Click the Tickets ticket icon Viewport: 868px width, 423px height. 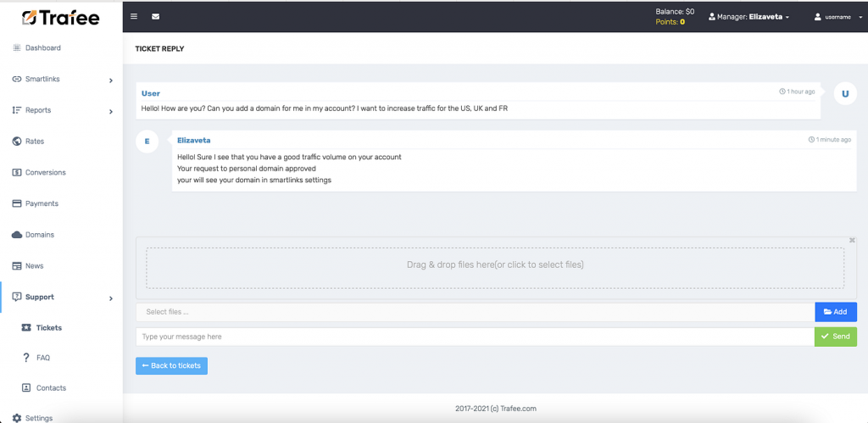tap(26, 328)
